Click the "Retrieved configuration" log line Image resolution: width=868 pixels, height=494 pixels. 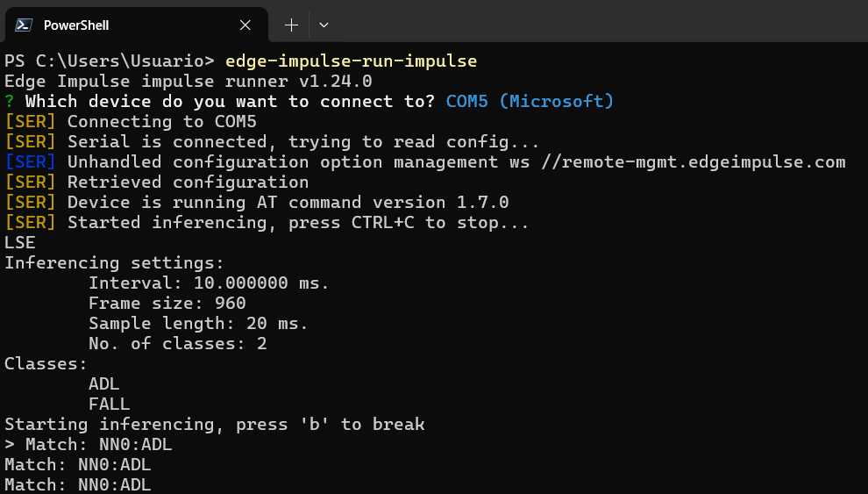[x=188, y=183]
